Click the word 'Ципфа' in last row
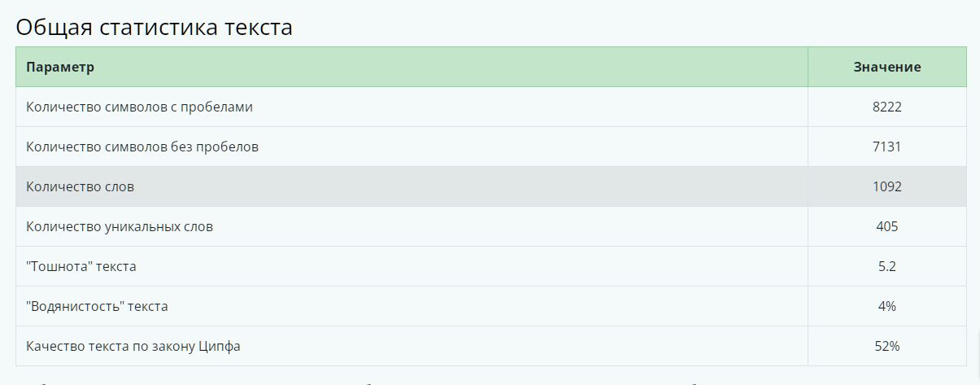The height and width of the screenshot is (385, 980). [x=221, y=346]
